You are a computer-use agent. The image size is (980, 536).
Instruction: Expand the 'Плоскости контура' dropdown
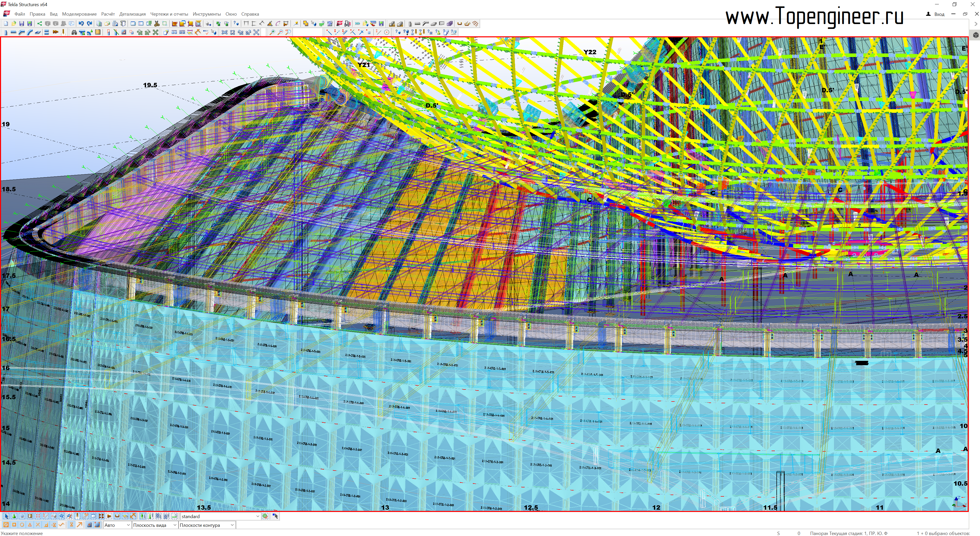pyautogui.click(x=232, y=525)
